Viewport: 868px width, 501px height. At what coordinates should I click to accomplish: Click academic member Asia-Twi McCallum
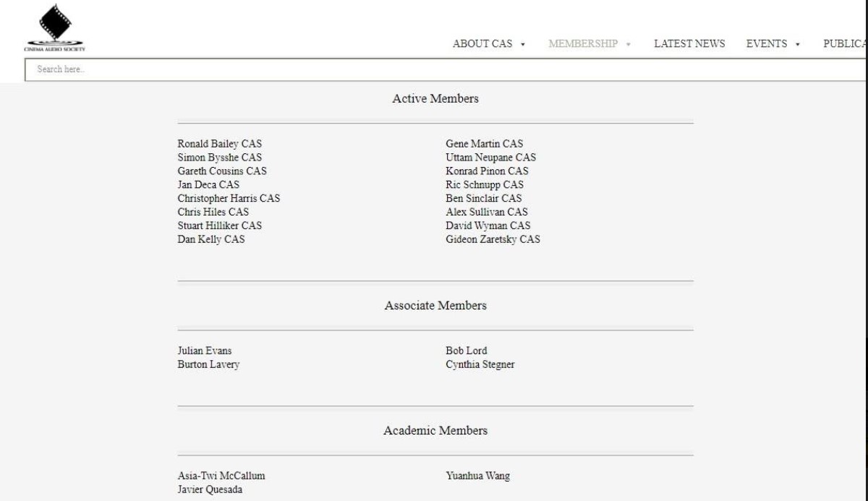(221, 476)
